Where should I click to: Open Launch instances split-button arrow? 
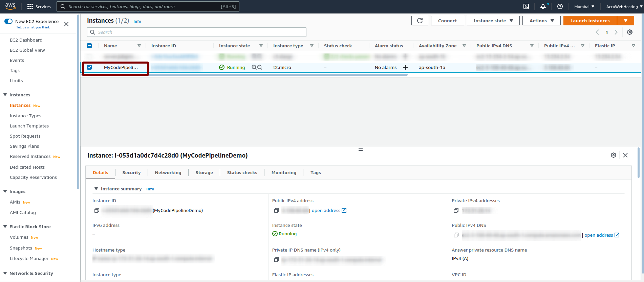626,21
